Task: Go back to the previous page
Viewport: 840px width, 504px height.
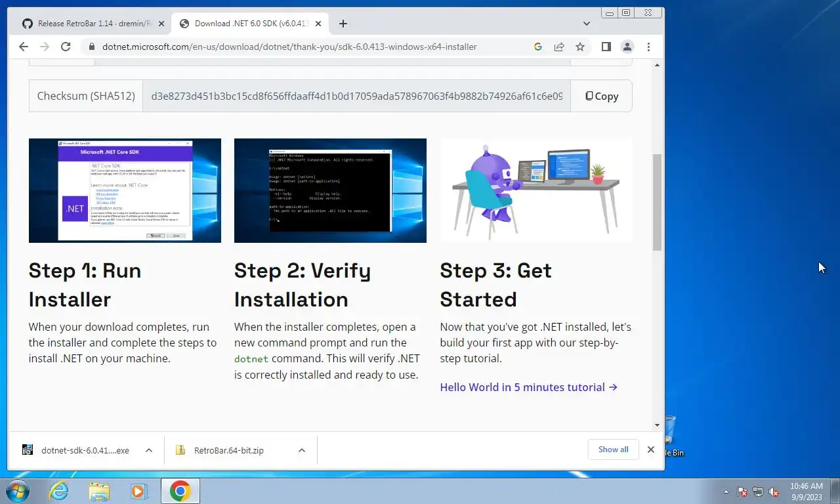Action: click(24, 47)
